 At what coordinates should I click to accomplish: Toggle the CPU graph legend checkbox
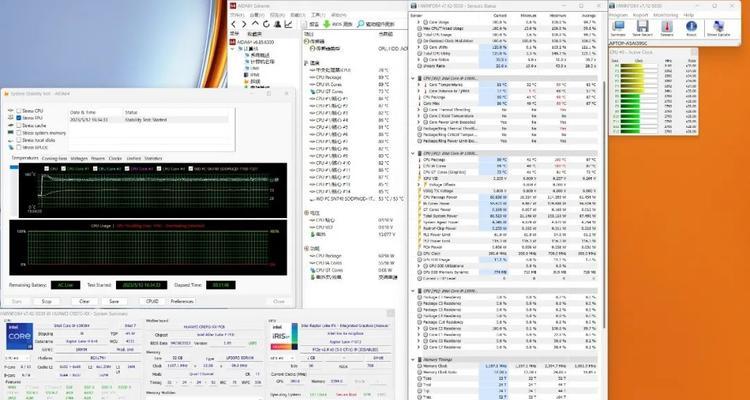(x=46, y=168)
